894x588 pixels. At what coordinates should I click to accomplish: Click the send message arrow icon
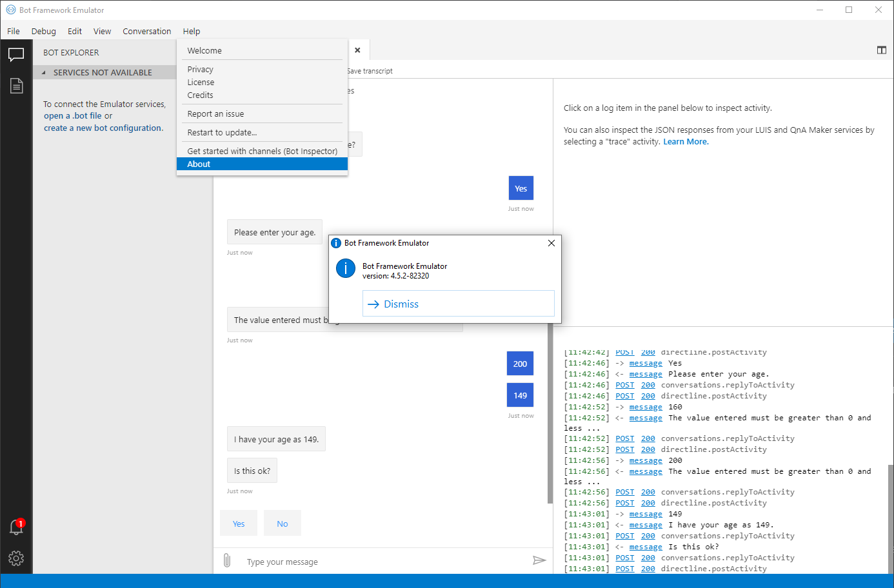pyautogui.click(x=539, y=560)
